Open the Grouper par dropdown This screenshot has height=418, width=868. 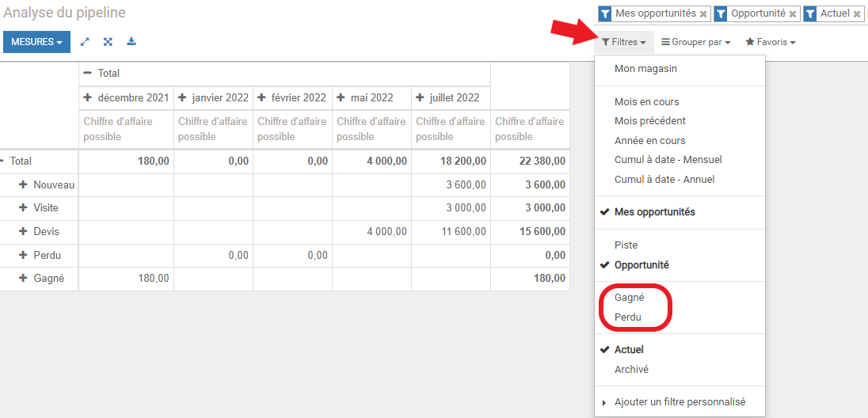click(696, 42)
